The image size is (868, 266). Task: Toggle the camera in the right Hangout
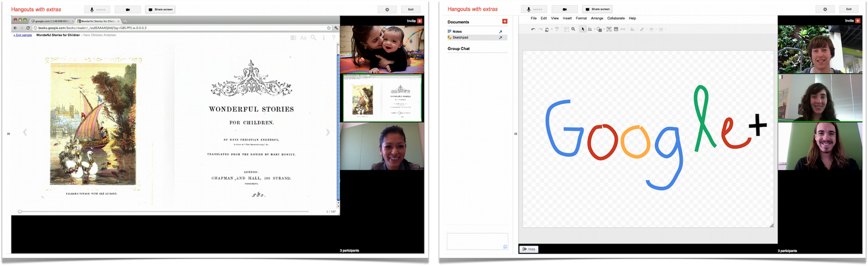[x=565, y=9]
